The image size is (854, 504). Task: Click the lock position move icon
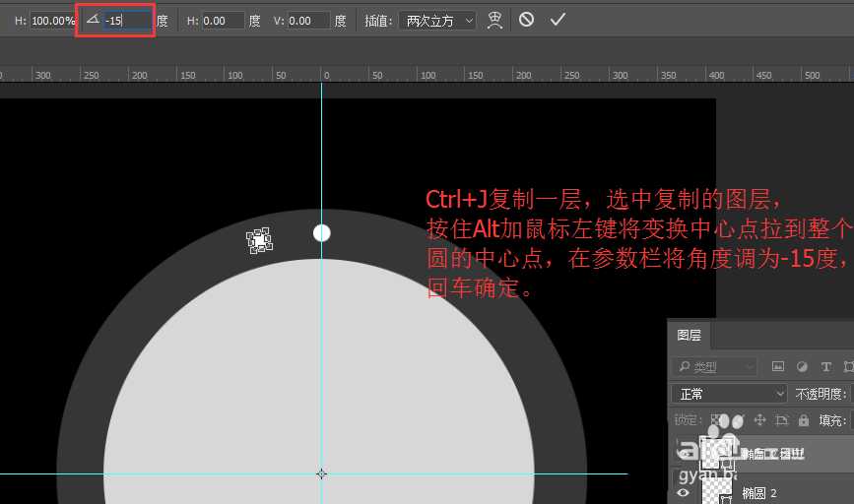tap(758, 420)
